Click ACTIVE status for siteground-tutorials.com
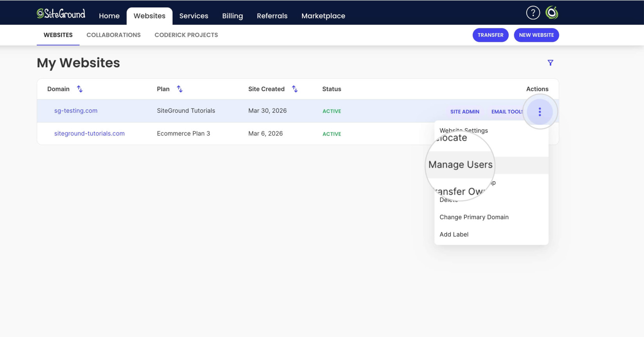 tap(331, 134)
